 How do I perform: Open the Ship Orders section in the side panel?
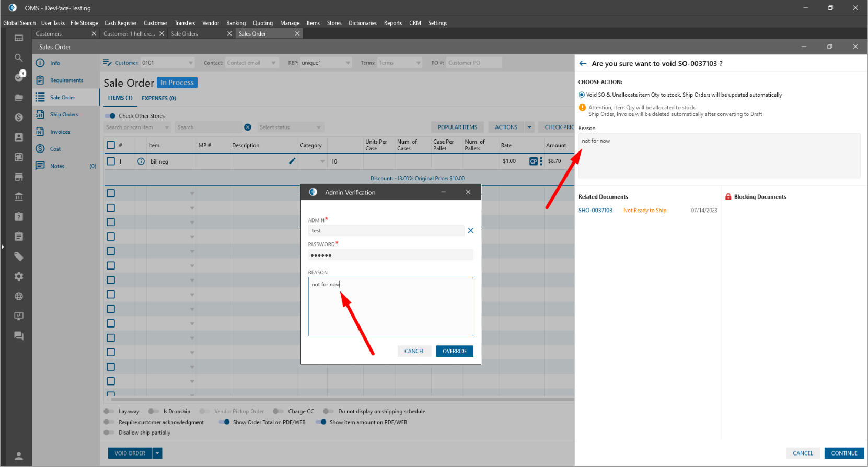(64, 115)
